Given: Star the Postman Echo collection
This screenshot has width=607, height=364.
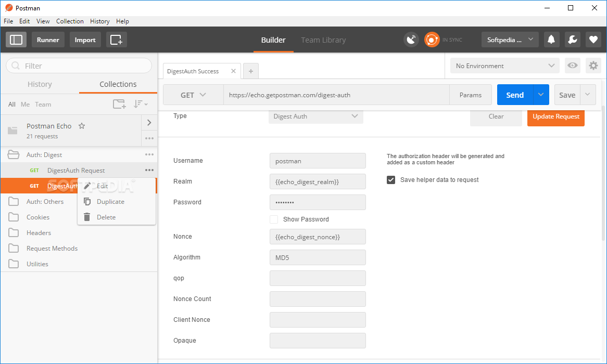Looking at the screenshot, I should tap(82, 126).
